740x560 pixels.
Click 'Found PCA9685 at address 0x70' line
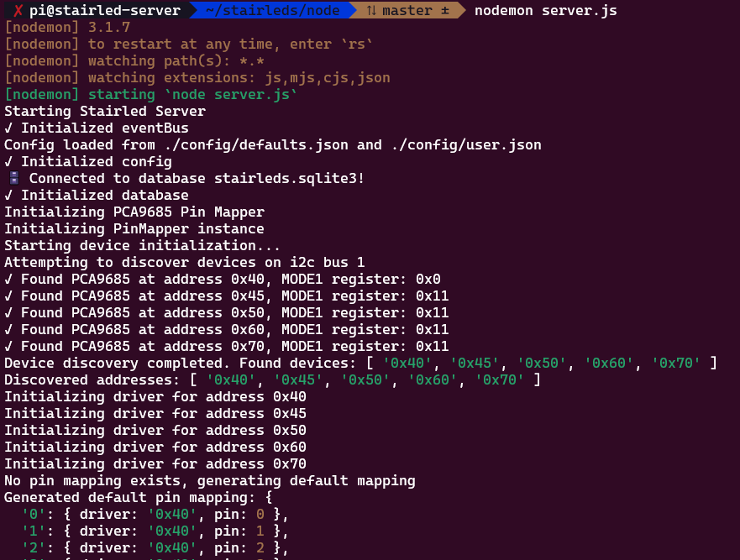pos(227,346)
